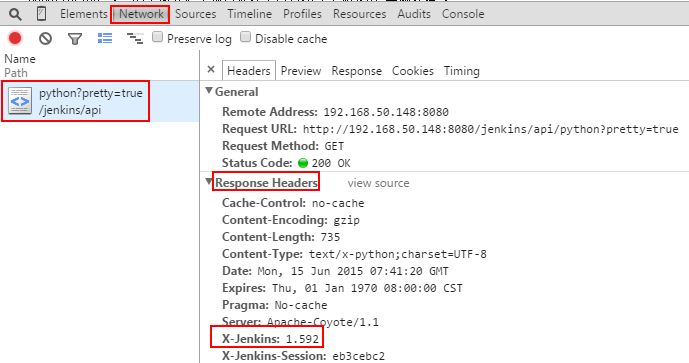Click the Content-Encoding gzip header
Viewport: 689px width, 363px height.
[290, 220]
